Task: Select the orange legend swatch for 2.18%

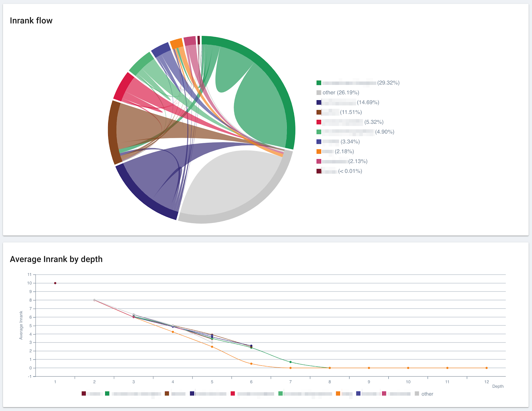Action: (318, 151)
